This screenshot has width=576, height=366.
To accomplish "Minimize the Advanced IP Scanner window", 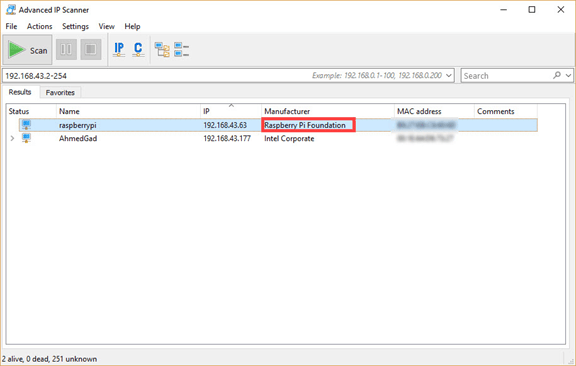I will point(504,10).
